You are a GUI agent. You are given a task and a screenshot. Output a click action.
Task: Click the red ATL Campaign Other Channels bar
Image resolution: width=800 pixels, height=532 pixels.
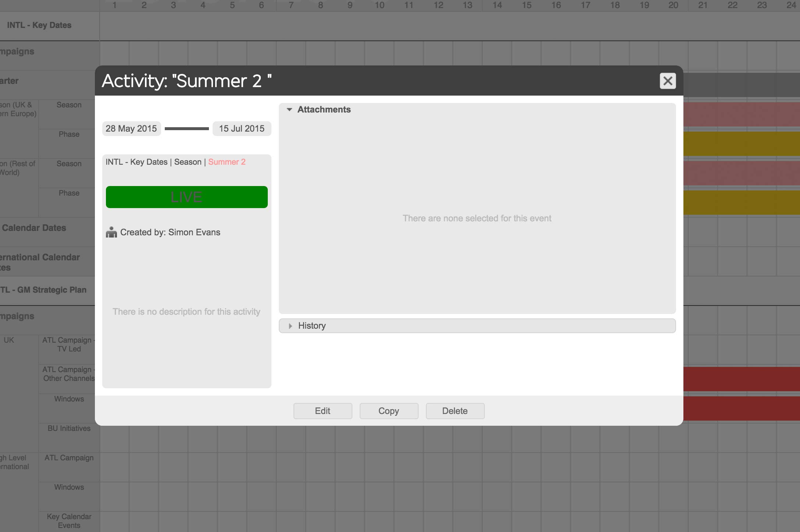tap(741, 379)
